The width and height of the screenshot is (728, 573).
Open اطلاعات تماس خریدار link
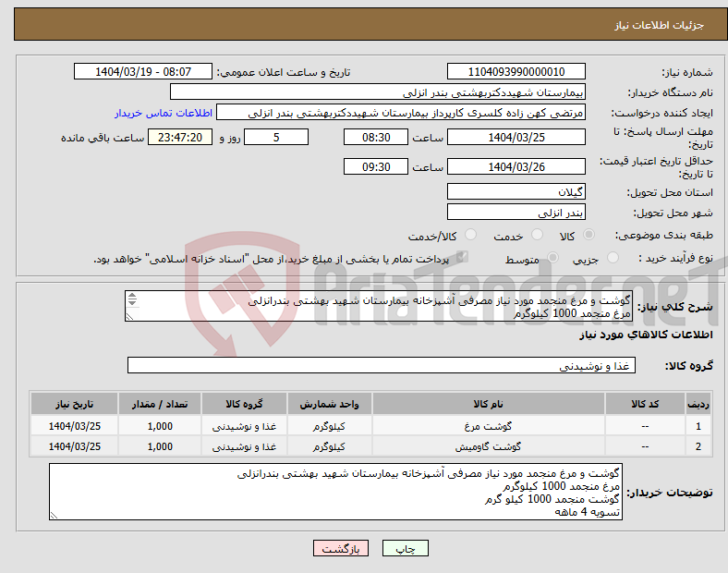pyautogui.click(x=164, y=113)
